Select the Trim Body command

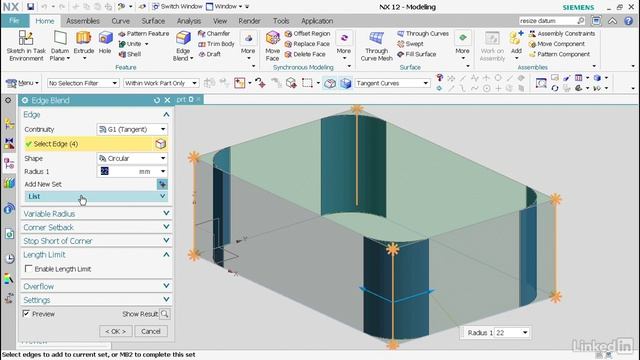pyautogui.click(x=216, y=44)
